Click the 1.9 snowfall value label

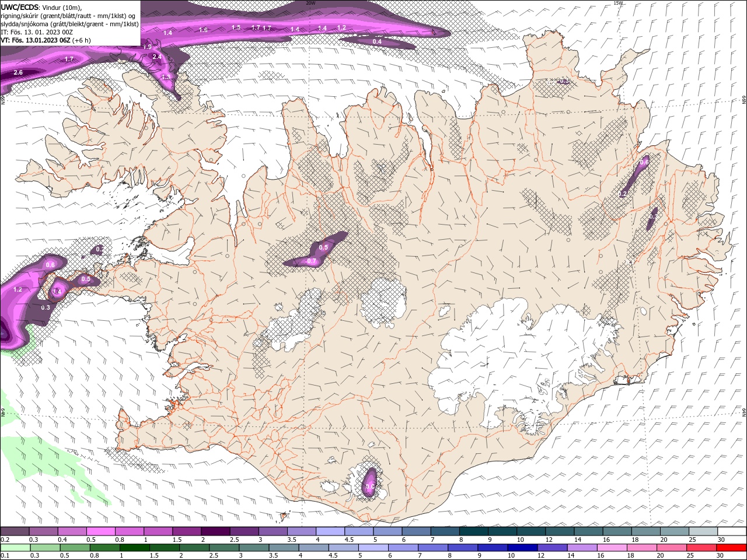147,47
